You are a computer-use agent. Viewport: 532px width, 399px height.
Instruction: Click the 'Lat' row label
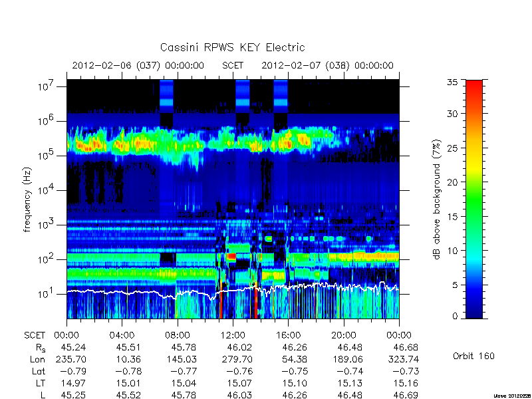(39, 371)
